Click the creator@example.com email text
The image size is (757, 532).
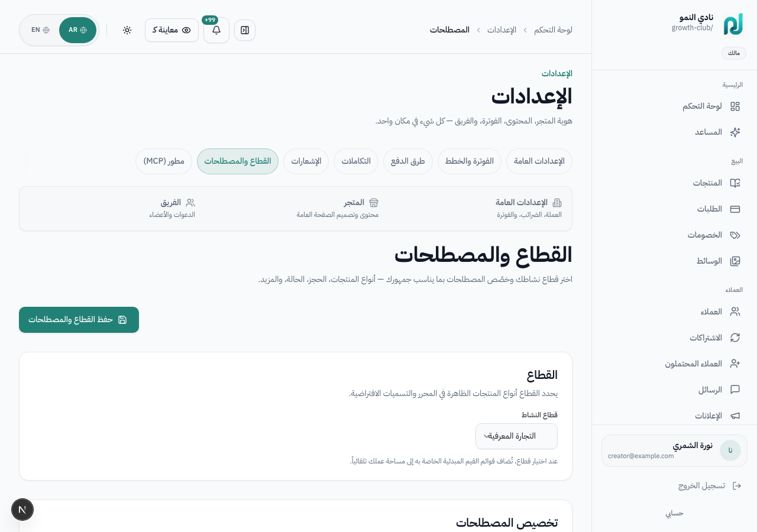641,456
